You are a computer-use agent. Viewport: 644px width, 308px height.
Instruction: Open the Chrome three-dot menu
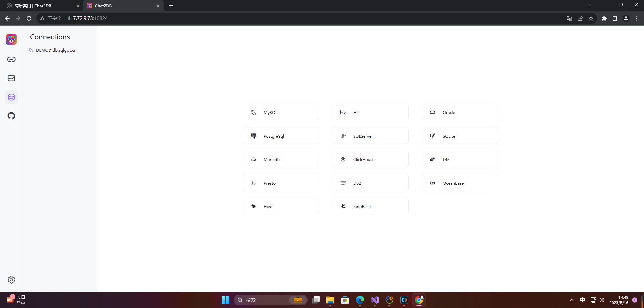click(x=637, y=18)
